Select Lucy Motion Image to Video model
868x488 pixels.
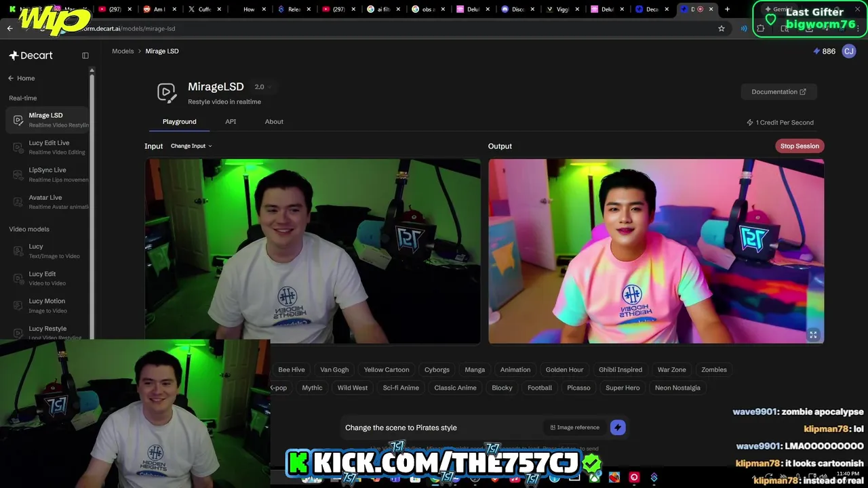pos(47,305)
